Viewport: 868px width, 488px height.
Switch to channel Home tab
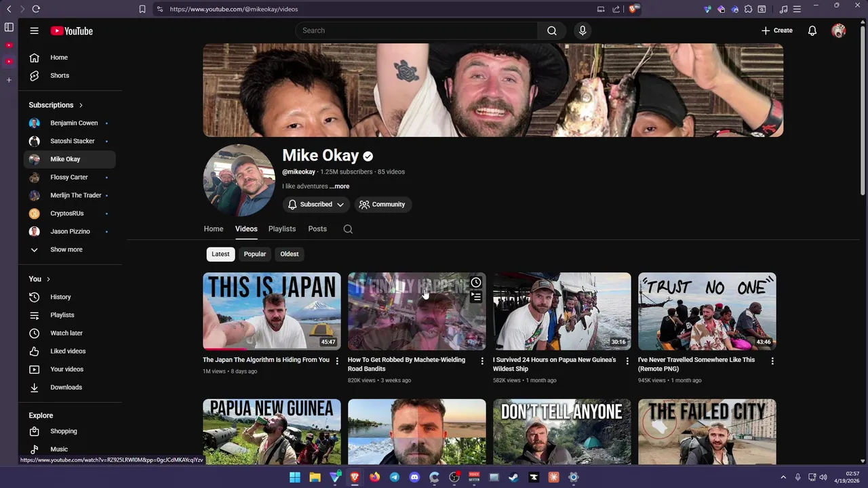tap(214, 229)
